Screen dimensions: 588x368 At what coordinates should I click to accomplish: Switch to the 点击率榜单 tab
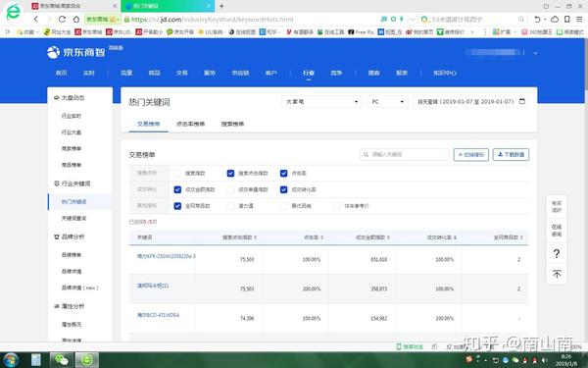(190, 124)
